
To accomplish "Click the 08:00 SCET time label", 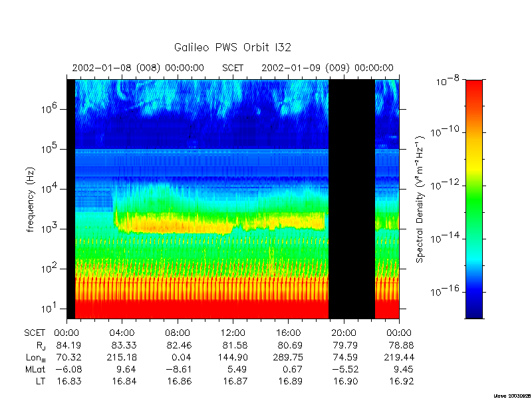I will 178,333.
